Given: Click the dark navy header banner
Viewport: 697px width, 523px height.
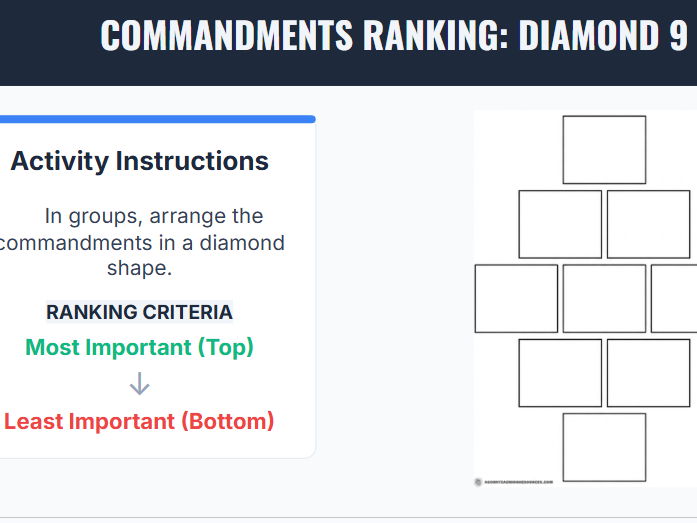Looking at the screenshot, I should click(348, 43).
